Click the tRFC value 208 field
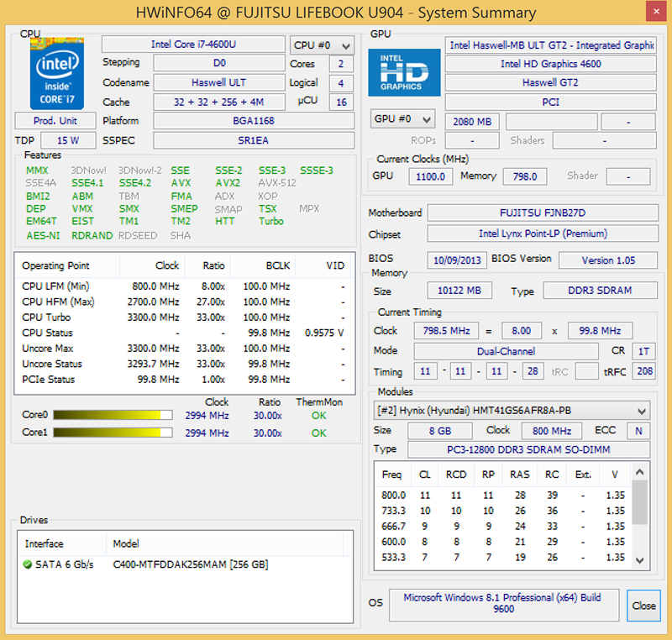The width and height of the screenshot is (672, 640). [644, 371]
